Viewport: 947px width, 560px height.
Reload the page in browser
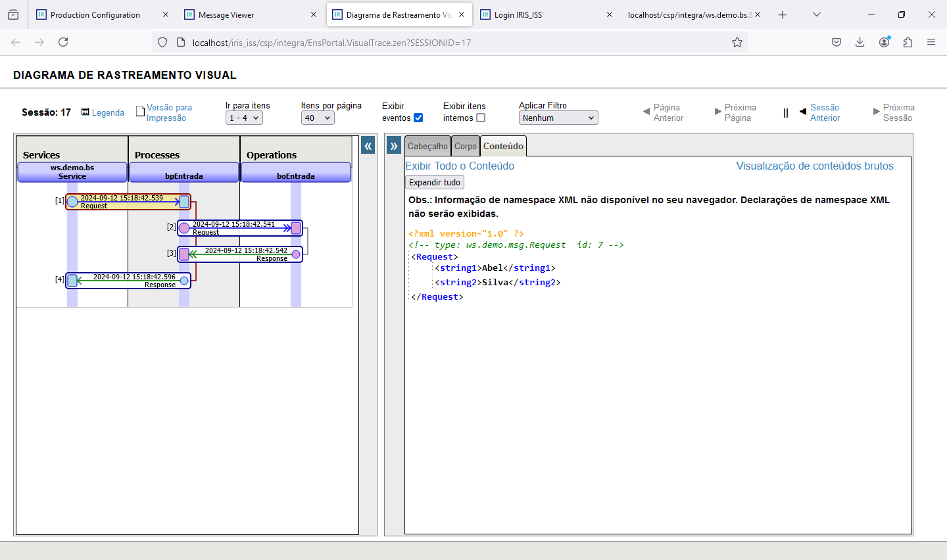[63, 43]
